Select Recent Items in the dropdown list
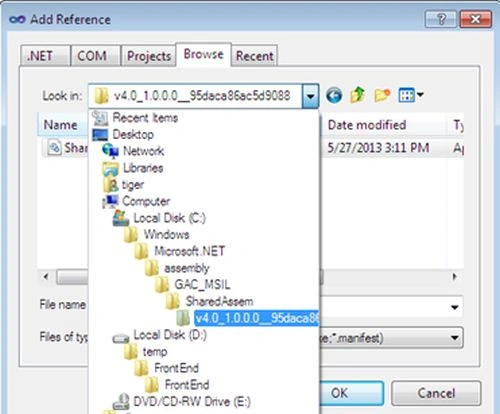This screenshot has height=414, width=500. [145, 118]
